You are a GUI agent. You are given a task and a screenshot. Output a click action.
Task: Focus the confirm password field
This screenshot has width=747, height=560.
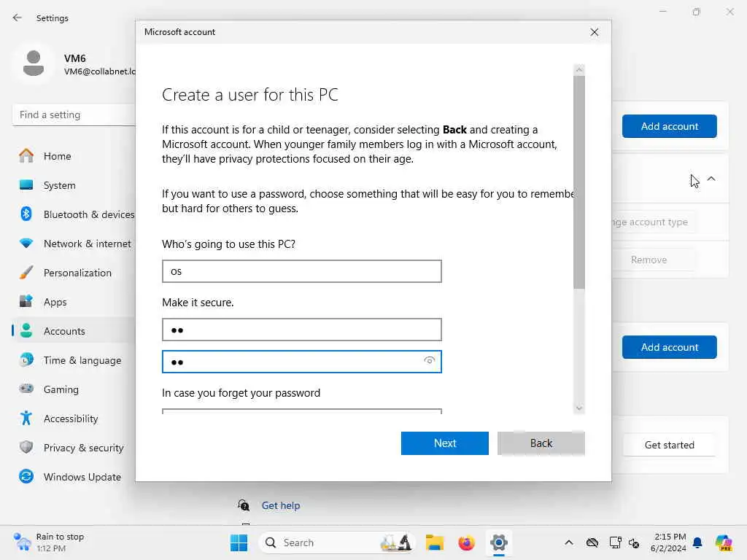301,362
